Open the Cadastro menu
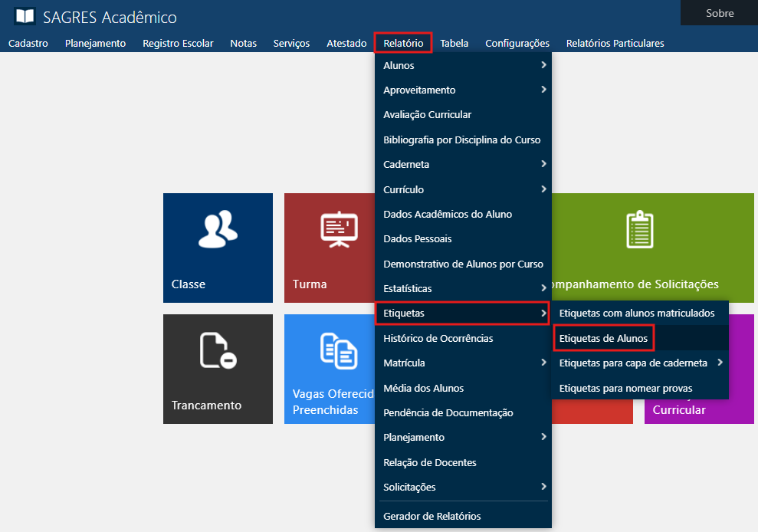 coord(28,43)
